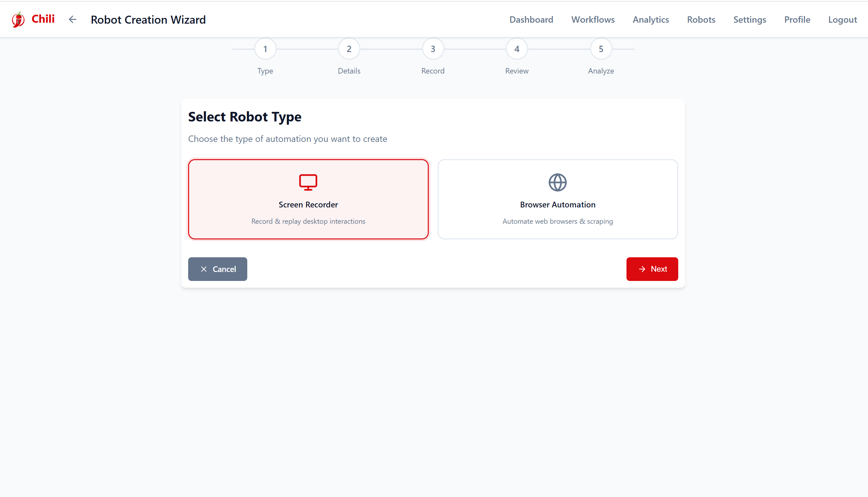Click the Next button

point(652,269)
